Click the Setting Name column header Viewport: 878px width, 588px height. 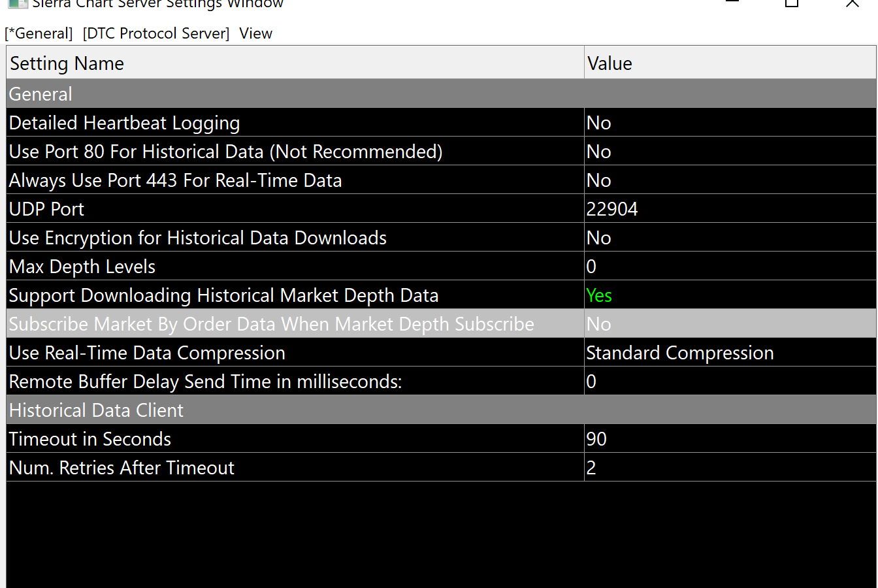point(67,63)
